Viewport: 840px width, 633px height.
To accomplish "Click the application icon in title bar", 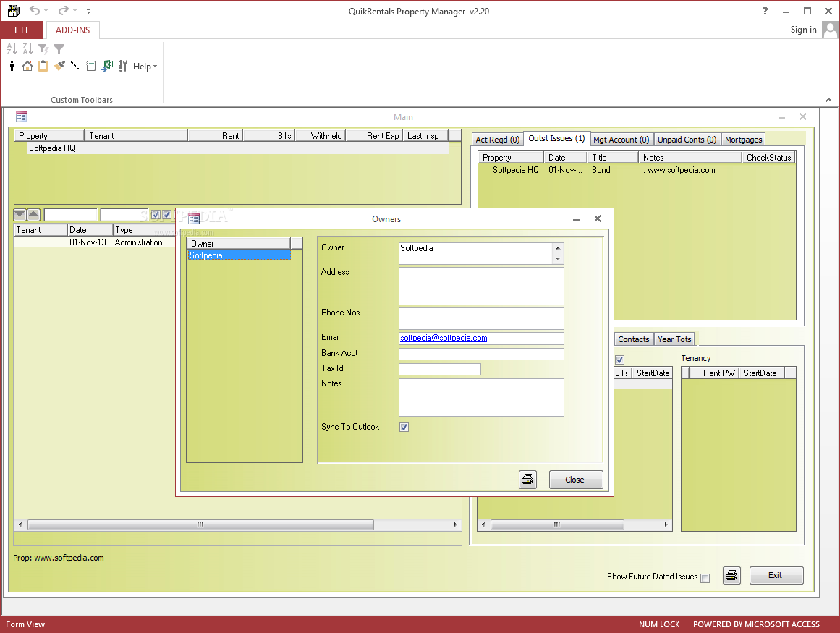I will 14,11.
